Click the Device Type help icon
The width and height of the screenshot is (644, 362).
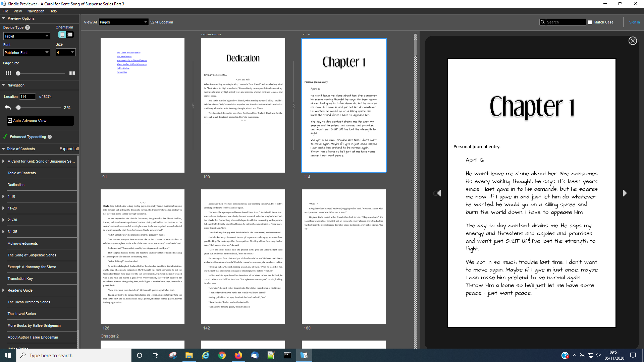click(x=28, y=27)
